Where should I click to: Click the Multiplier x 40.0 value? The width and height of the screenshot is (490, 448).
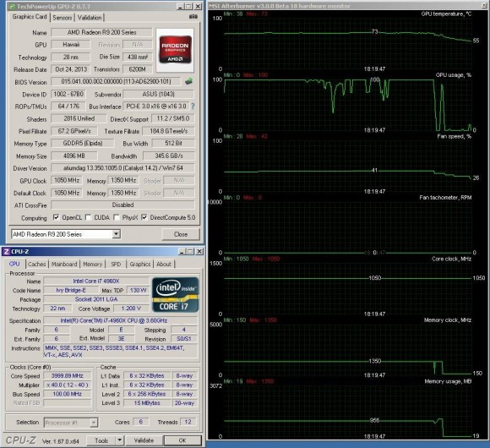click(x=68, y=385)
